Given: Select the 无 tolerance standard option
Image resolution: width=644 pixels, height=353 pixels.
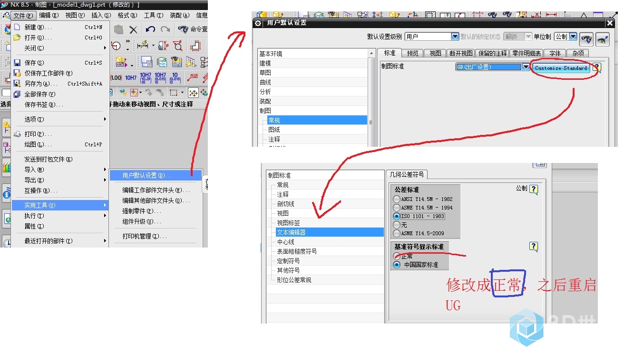Looking at the screenshot, I should pos(397,225).
